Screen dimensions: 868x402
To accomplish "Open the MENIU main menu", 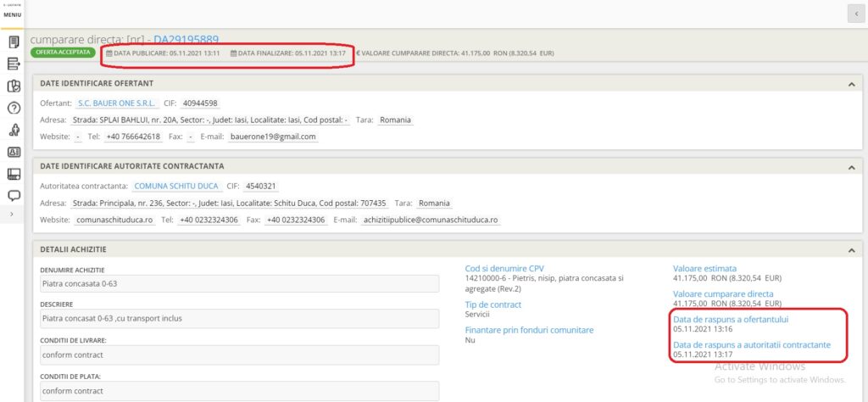I will pyautogui.click(x=12, y=14).
